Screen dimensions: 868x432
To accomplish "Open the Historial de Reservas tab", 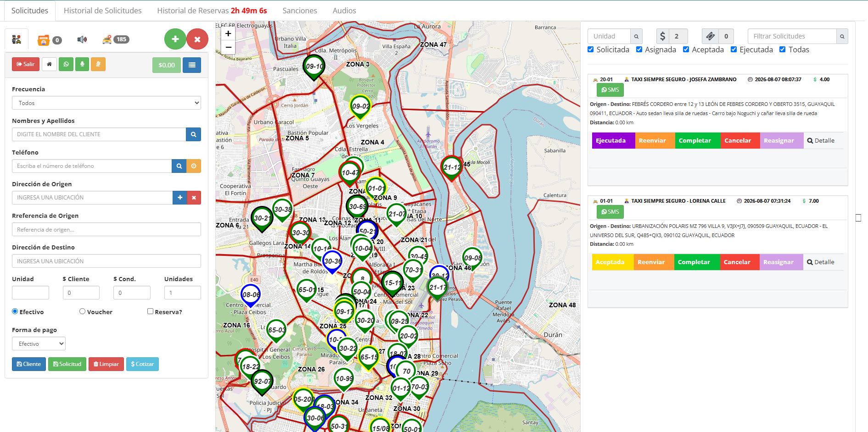I will 212,11.
